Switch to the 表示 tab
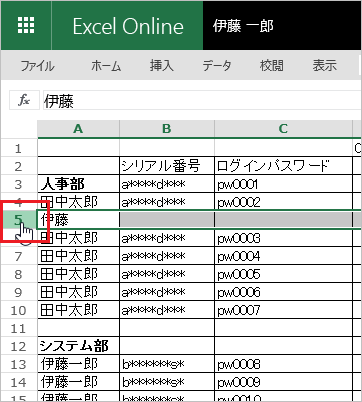This screenshot has height=402, width=362. (324, 66)
